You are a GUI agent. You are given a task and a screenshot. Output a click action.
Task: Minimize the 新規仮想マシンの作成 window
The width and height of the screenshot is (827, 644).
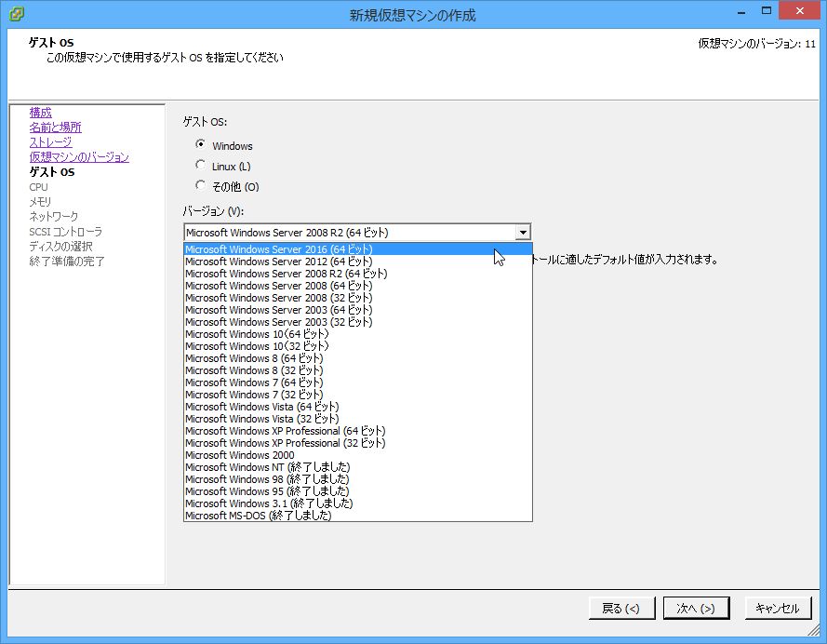pos(741,11)
